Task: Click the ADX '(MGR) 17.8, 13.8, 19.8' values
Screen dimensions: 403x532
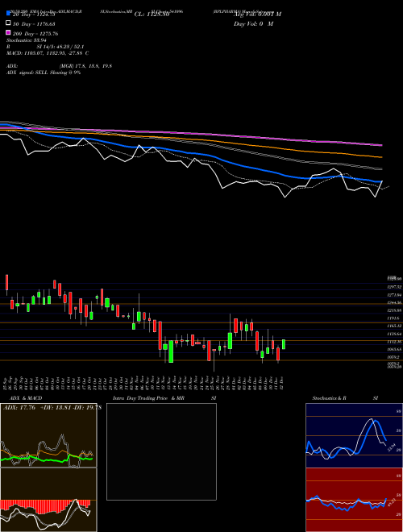Action: point(85,66)
